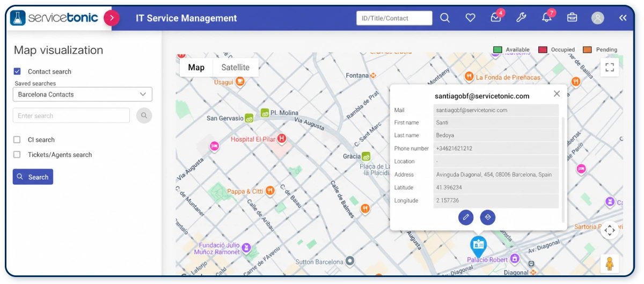Viewport: 644px width, 284px height.
Task: Click the Pl. Molina station marker
Action: coord(265,113)
